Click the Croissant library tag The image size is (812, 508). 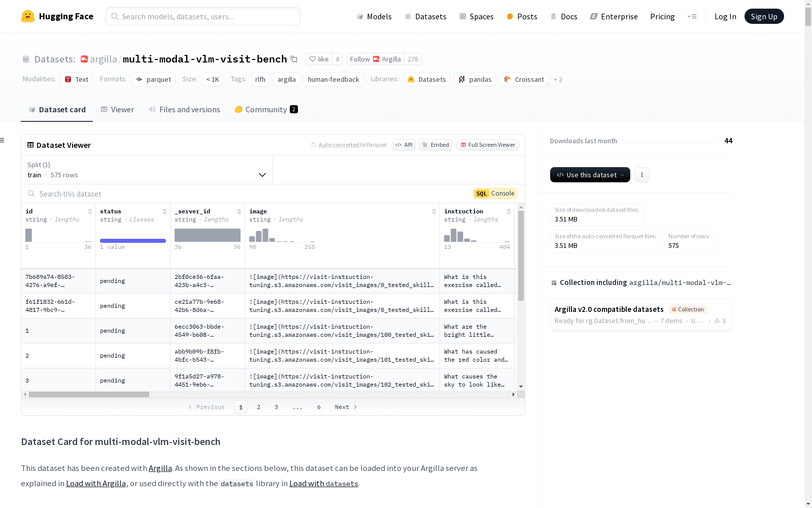524,79
